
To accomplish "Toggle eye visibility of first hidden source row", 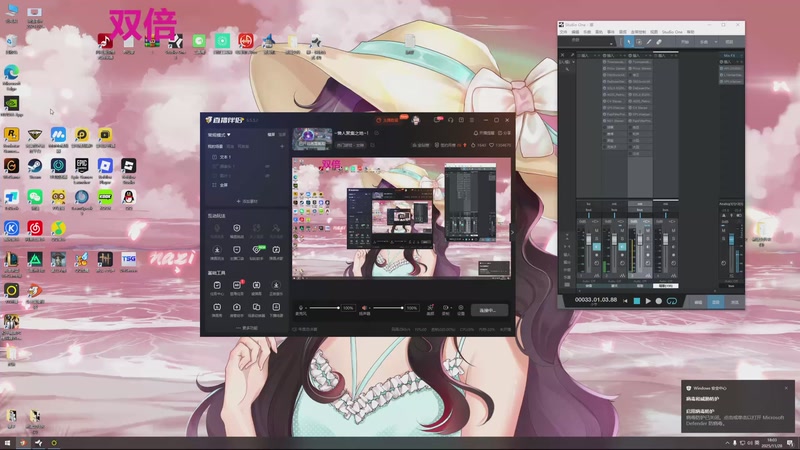I will [x=267, y=166].
